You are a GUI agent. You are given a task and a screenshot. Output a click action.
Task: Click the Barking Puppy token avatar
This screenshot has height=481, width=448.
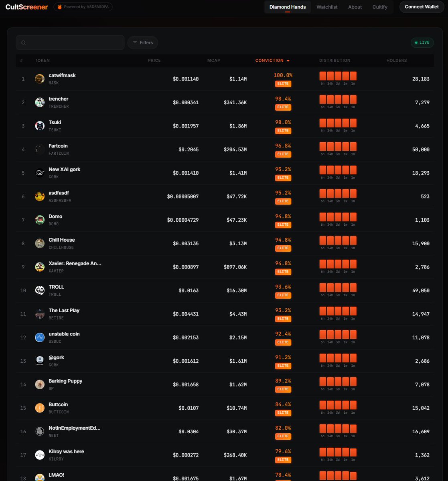(40, 384)
